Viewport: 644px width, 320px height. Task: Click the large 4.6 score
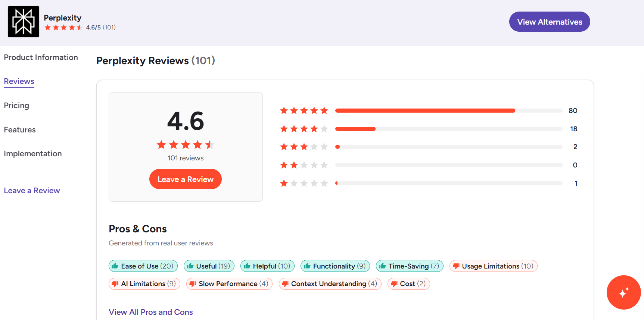click(186, 121)
